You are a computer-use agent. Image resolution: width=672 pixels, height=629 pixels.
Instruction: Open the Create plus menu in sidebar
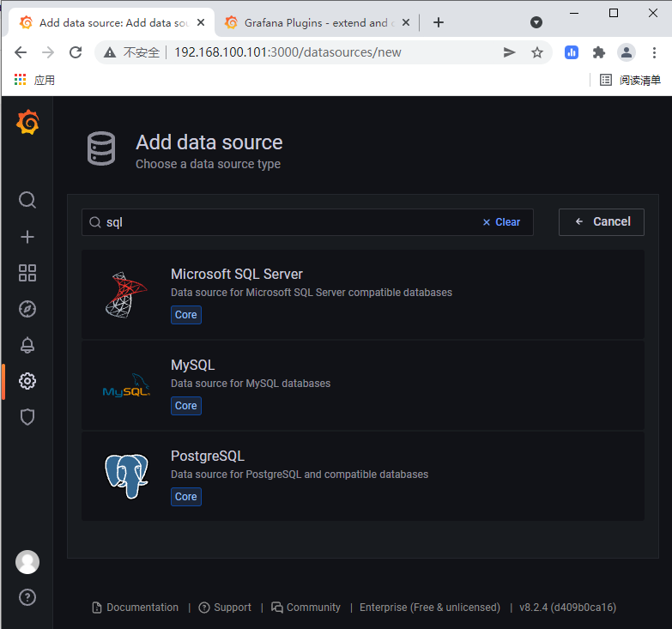click(x=27, y=237)
